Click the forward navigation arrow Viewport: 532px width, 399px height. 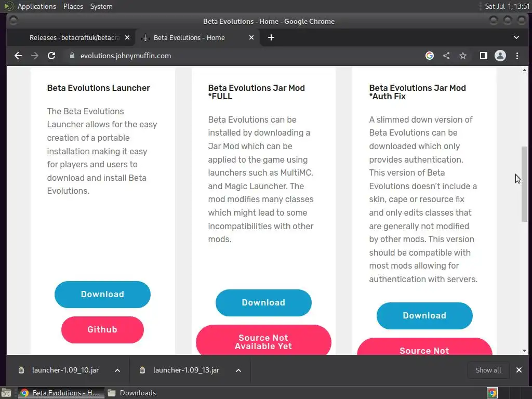point(35,56)
